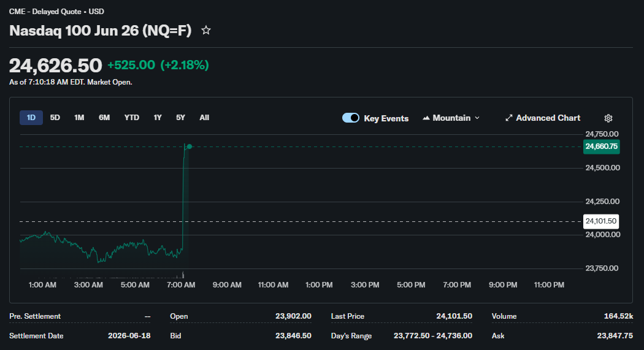Click the 1:00 PM time axis label
This screenshot has width=644, height=350.
pyautogui.click(x=319, y=285)
